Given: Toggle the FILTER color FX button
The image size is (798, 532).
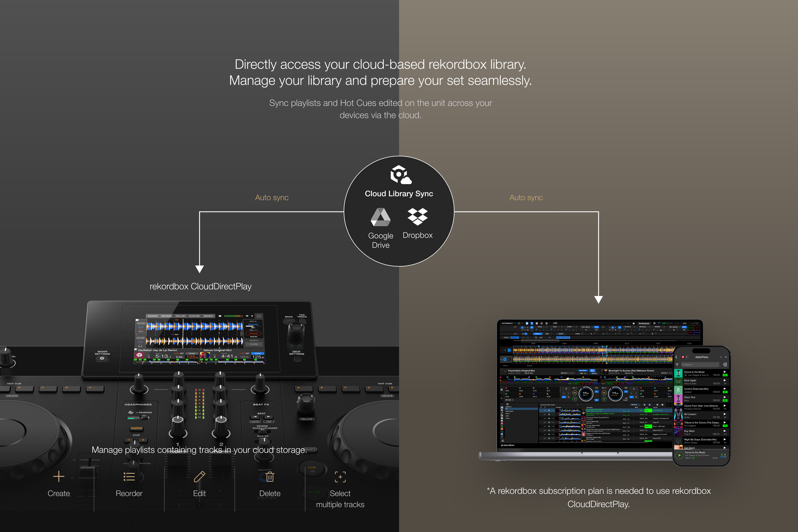Looking at the screenshot, I should 254,344.
